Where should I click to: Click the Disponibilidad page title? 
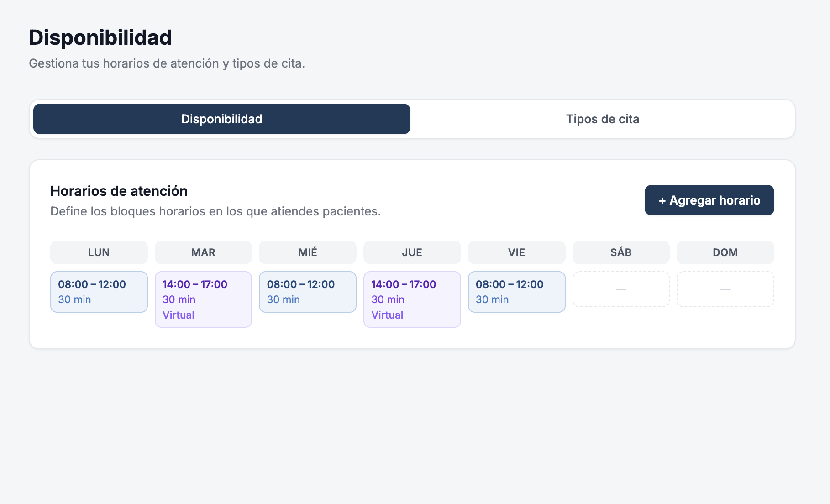pos(100,37)
